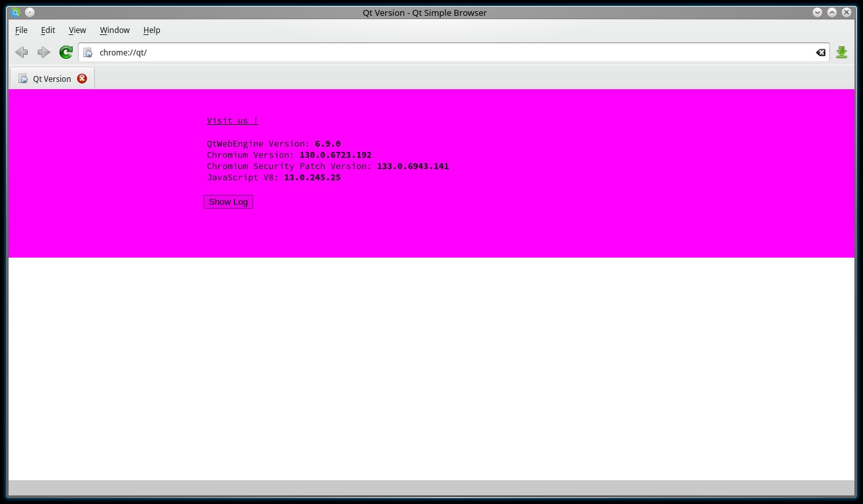The width and height of the screenshot is (863, 504).
Task: Click the "QtWebEngine Version:" label
Action: (x=258, y=143)
